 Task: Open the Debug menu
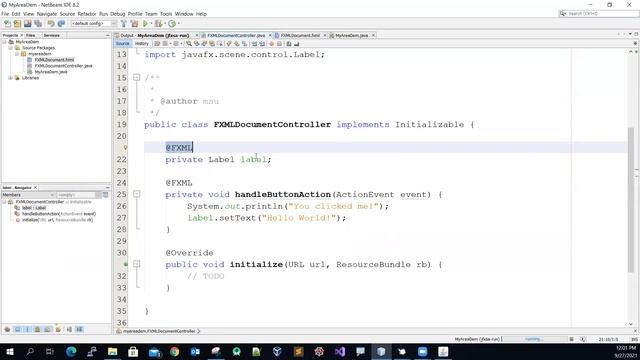click(x=118, y=14)
